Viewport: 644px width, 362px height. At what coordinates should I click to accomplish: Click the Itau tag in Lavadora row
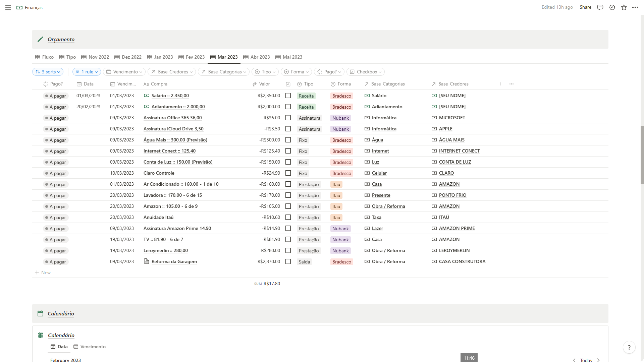tap(336, 195)
